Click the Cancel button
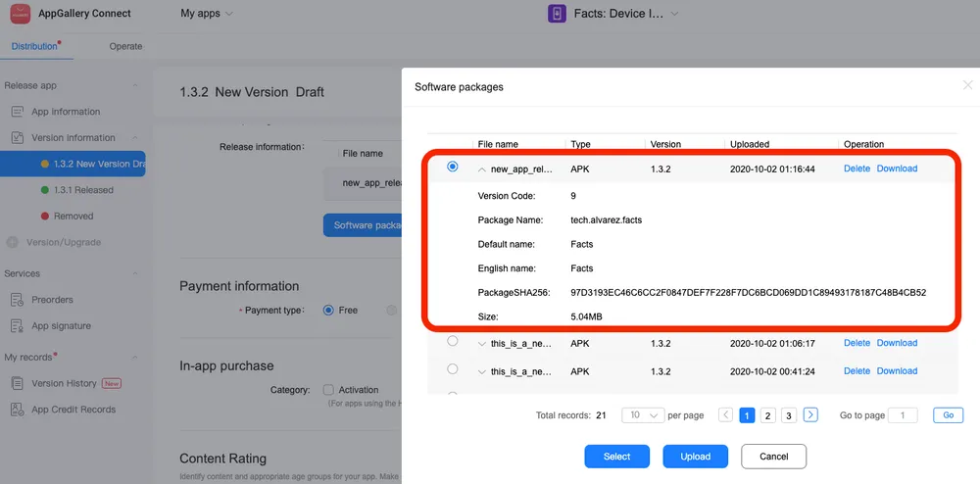 [x=774, y=457]
